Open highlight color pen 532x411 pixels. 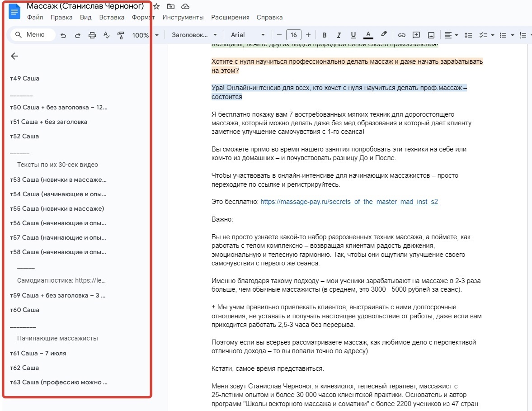[x=383, y=34]
